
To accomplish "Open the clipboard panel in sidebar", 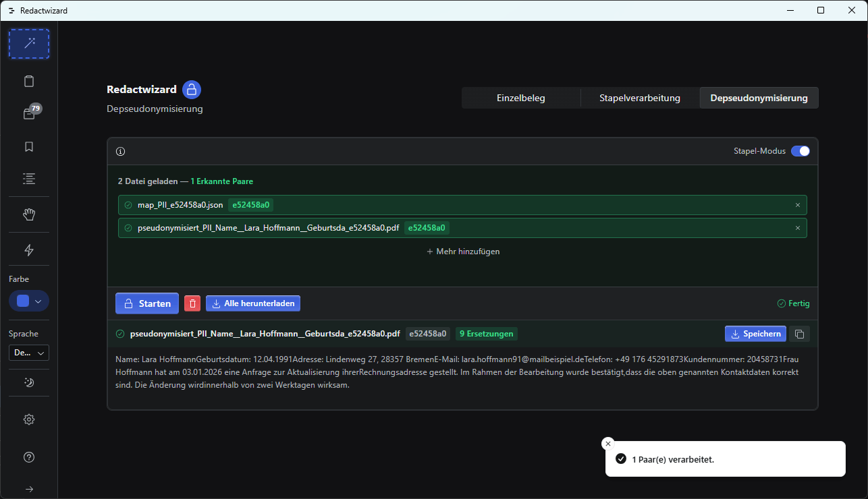I will tap(29, 82).
